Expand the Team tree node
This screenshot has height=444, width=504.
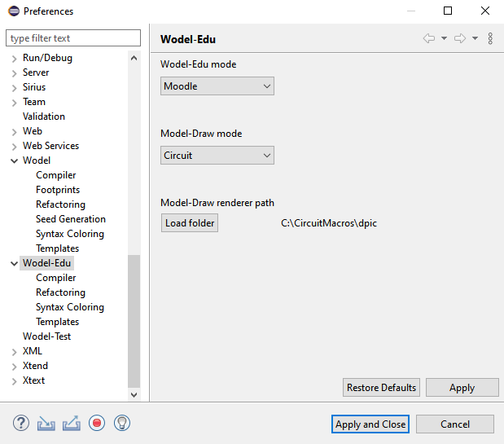tap(14, 103)
